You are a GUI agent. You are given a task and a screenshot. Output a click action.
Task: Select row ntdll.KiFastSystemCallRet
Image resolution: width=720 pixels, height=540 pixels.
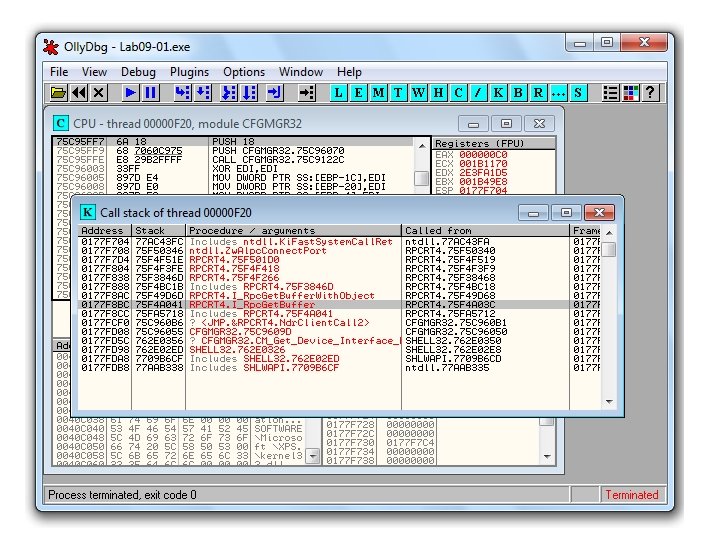point(340,242)
